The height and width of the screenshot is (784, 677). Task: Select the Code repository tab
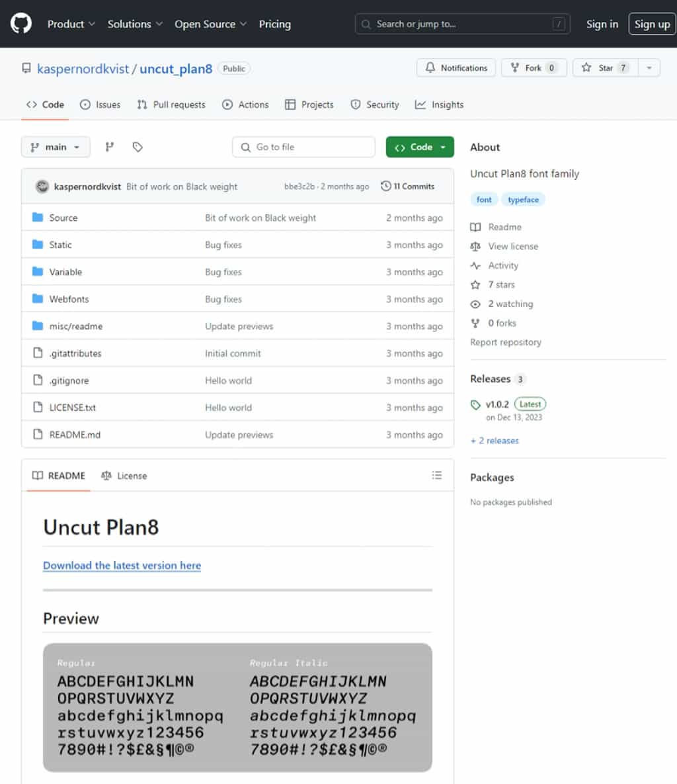pos(45,105)
